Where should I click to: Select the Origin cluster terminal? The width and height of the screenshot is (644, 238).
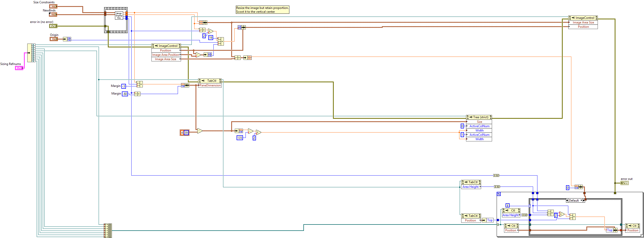54,39
